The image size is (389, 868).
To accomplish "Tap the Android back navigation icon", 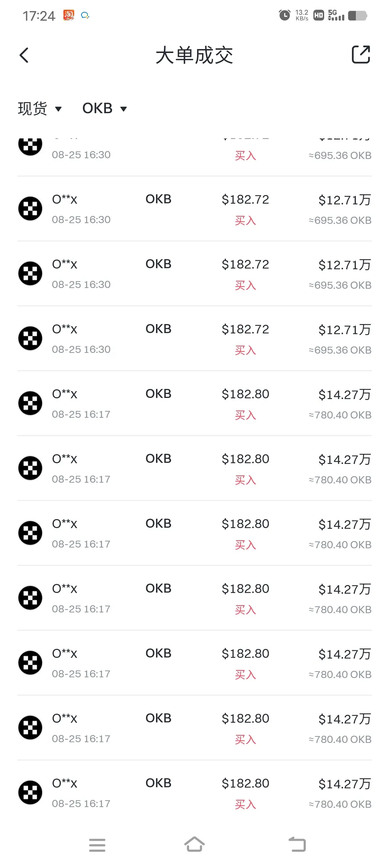I will [x=297, y=845].
